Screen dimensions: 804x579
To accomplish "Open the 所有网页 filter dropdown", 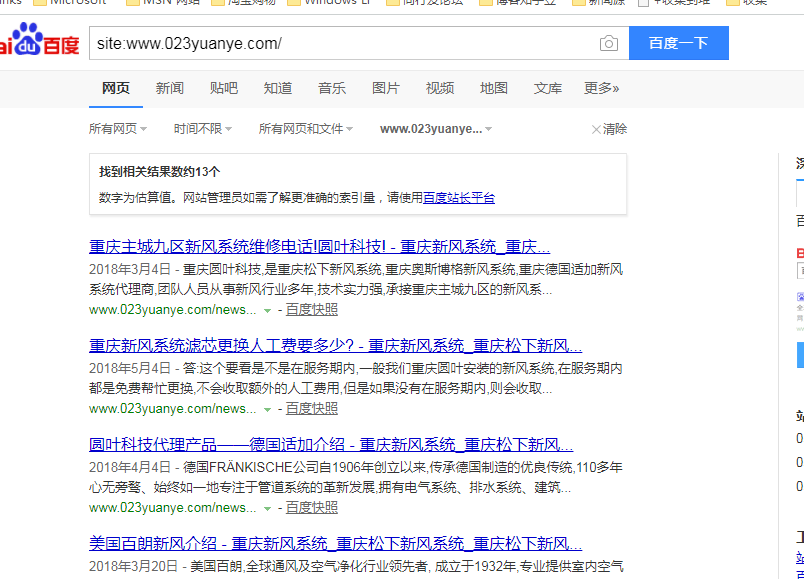I will 118,129.
